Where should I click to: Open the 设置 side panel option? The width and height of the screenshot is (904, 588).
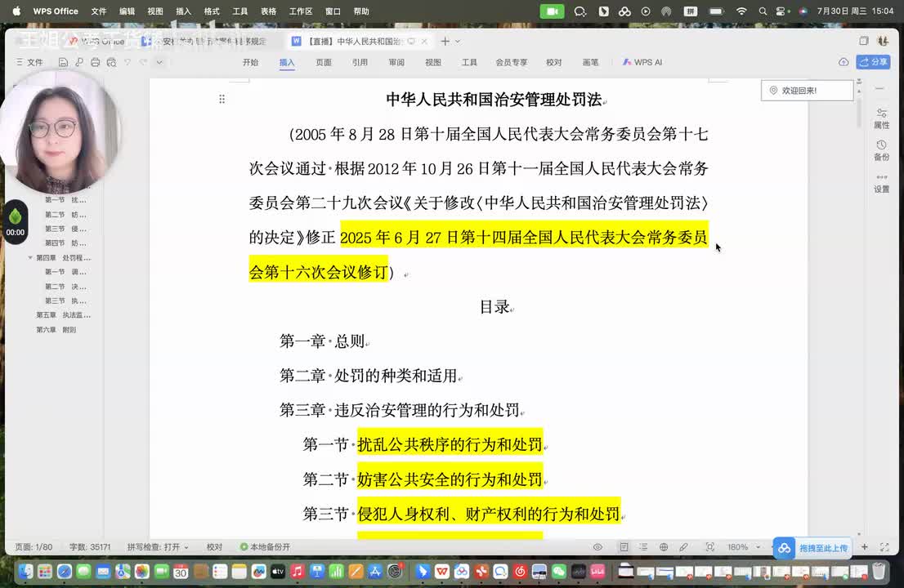pyautogui.click(x=881, y=183)
